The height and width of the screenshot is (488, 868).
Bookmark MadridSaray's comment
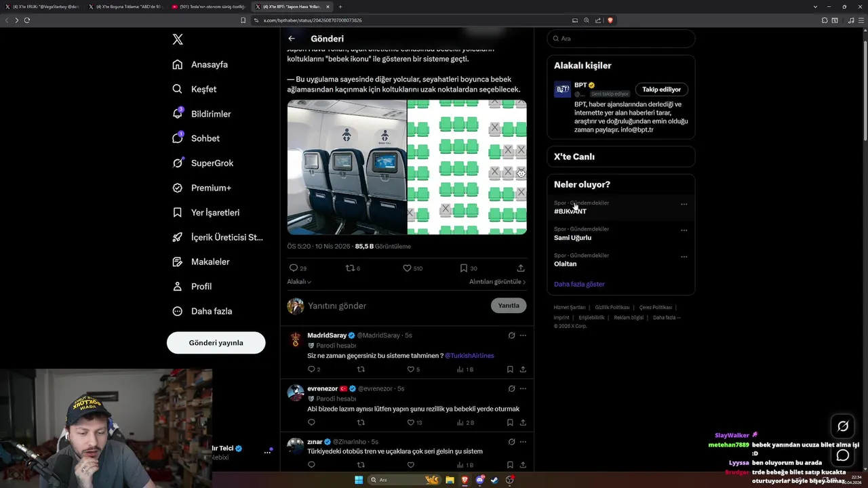click(510, 369)
